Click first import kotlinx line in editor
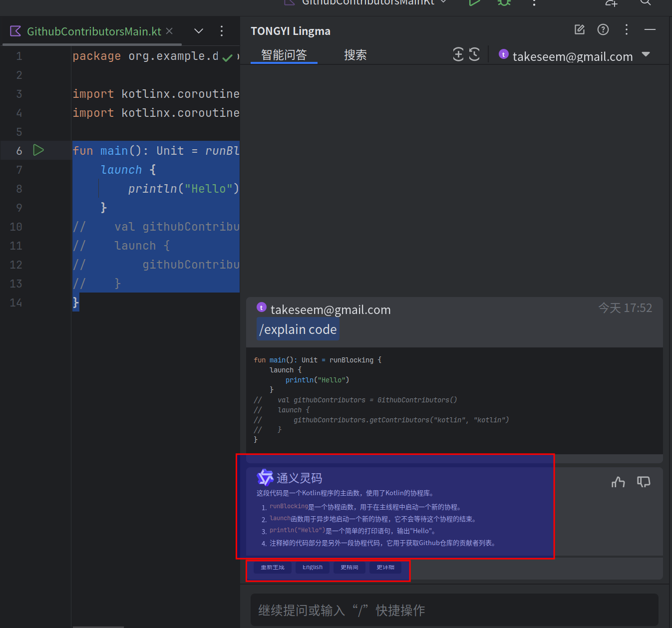This screenshot has width=672, height=628. pos(156,94)
